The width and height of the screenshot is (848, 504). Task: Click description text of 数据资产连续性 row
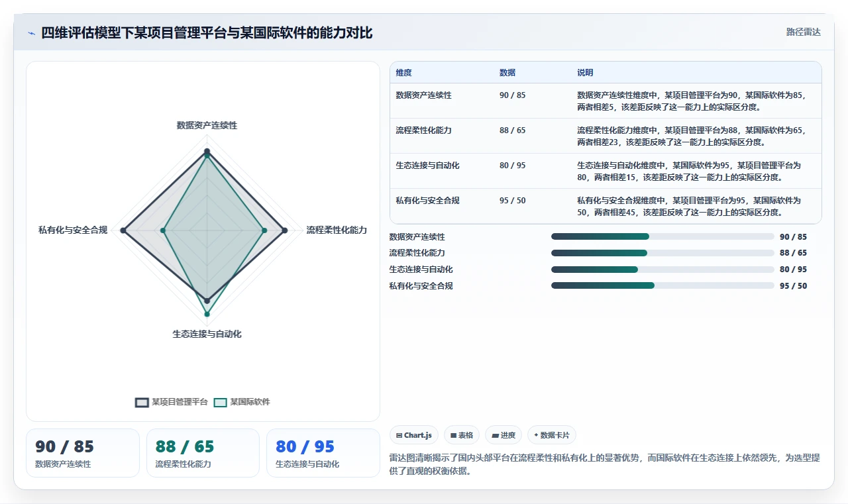(691, 101)
